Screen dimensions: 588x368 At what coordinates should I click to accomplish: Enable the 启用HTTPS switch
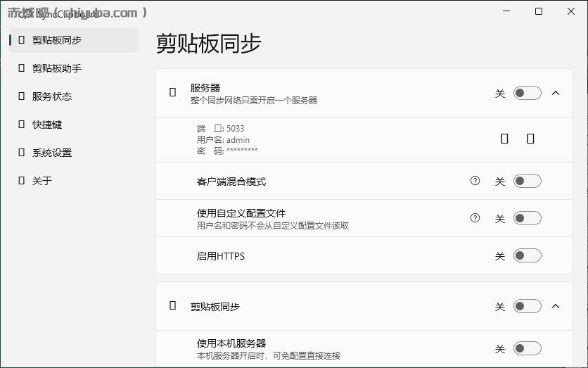pyautogui.click(x=528, y=256)
